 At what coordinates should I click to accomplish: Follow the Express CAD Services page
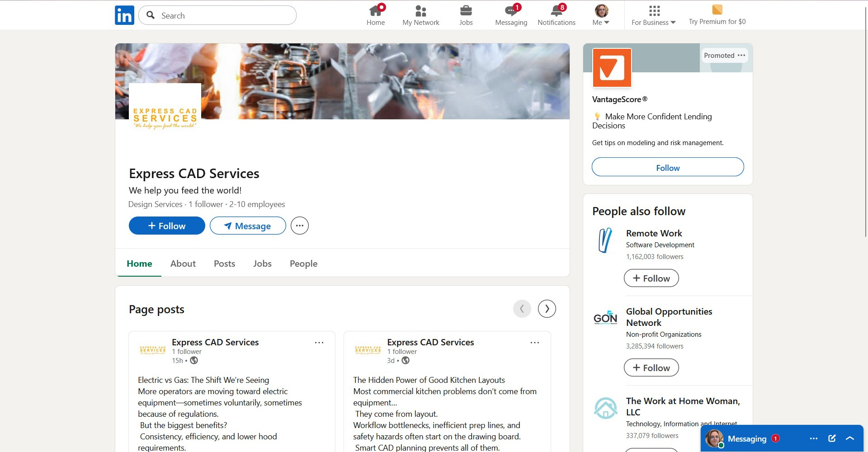coord(167,226)
